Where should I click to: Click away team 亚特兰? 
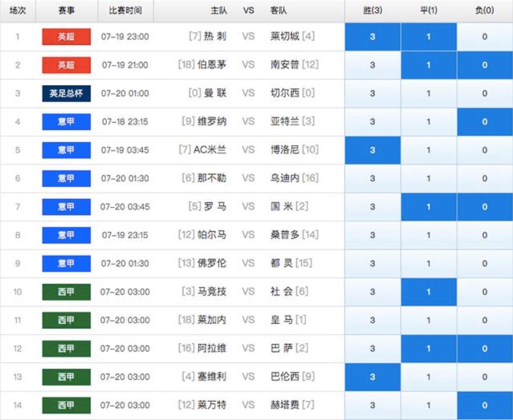pyautogui.click(x=285, y=121)
